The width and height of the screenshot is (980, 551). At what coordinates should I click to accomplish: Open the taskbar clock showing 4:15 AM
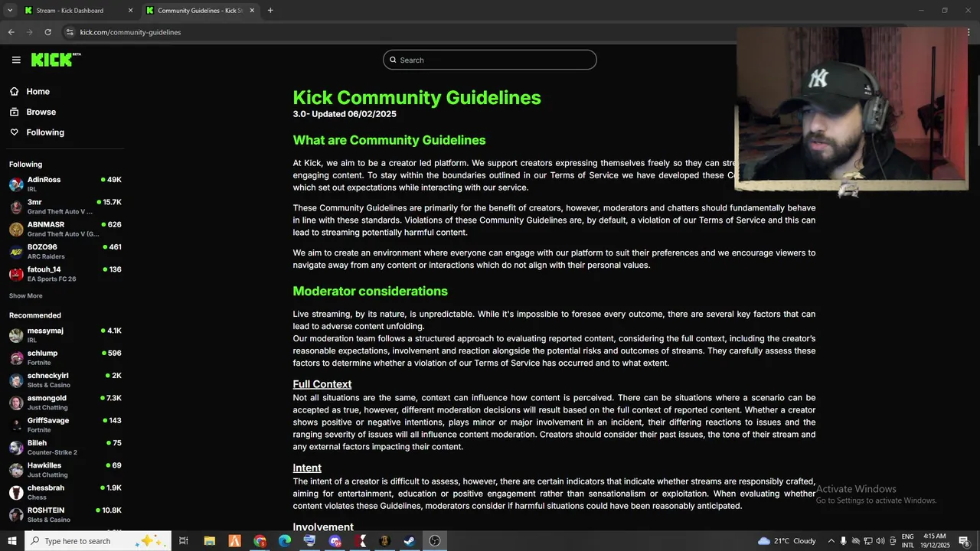click(x=934, y=541)
